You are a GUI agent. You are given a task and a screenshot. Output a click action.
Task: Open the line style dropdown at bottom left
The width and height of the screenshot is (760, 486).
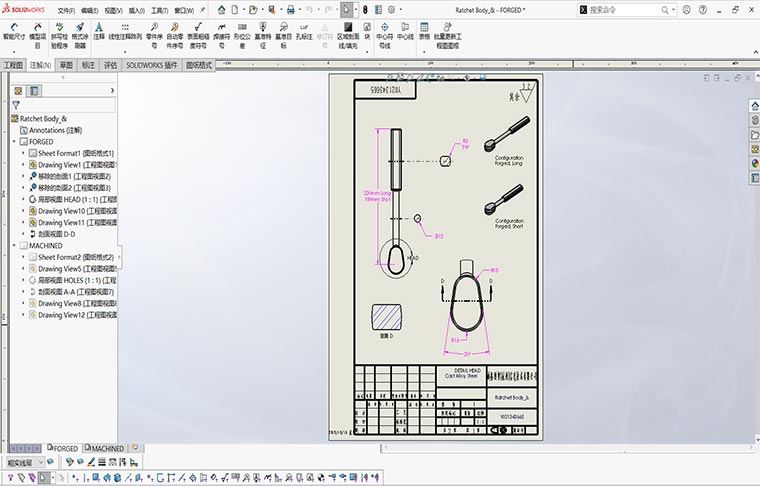tap(42, 462)
